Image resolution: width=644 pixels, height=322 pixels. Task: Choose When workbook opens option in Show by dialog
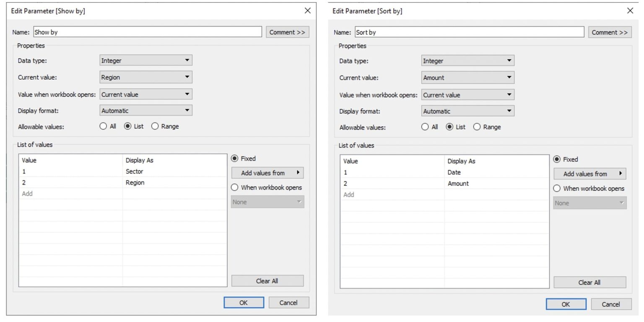(x=234, y=187)
